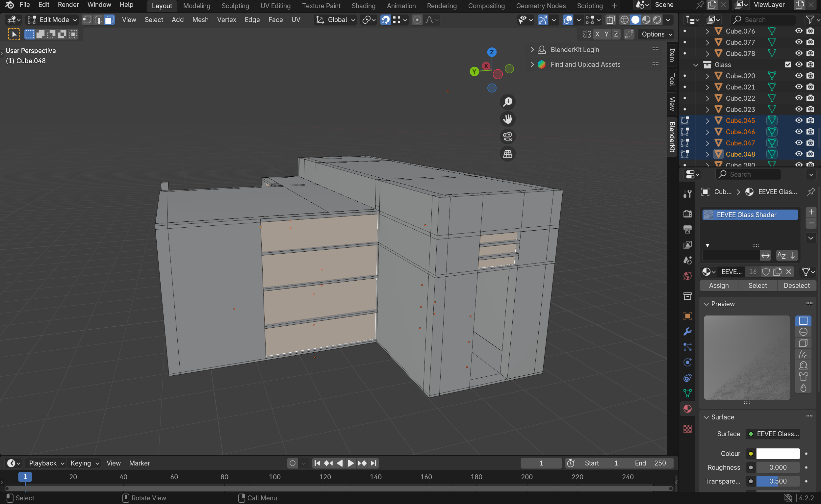Collapse Glass collection in outliner
Screen dimensions: 821x504
pos(696,65)
